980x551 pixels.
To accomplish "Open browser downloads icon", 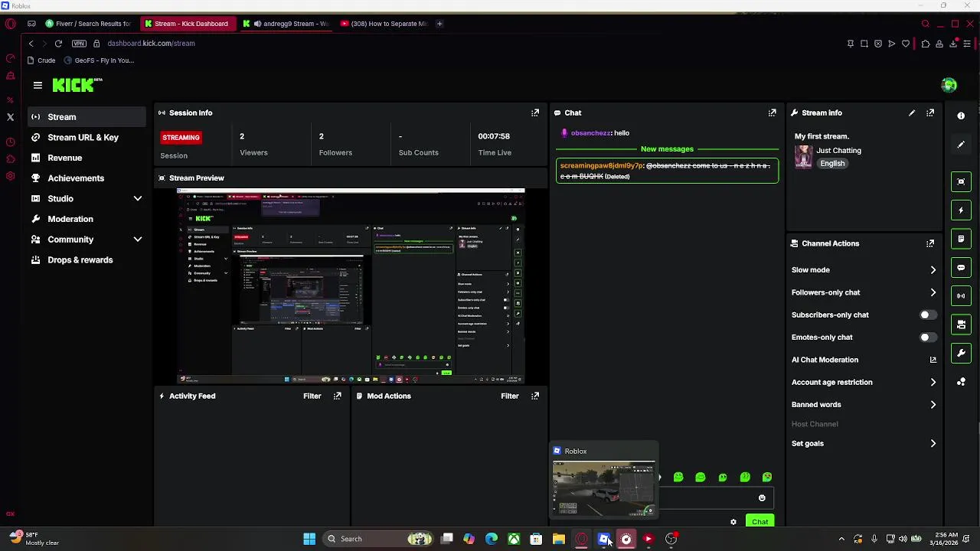I will tap(953, 44).
